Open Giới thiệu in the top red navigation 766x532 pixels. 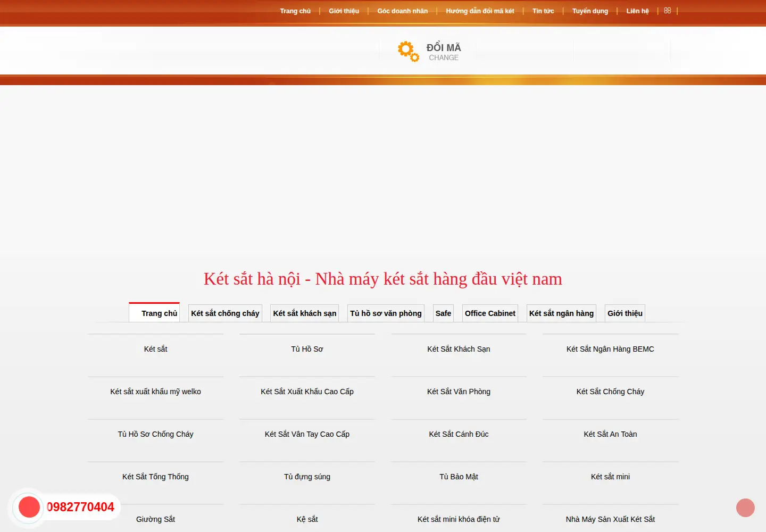click(x=344, y=11)
